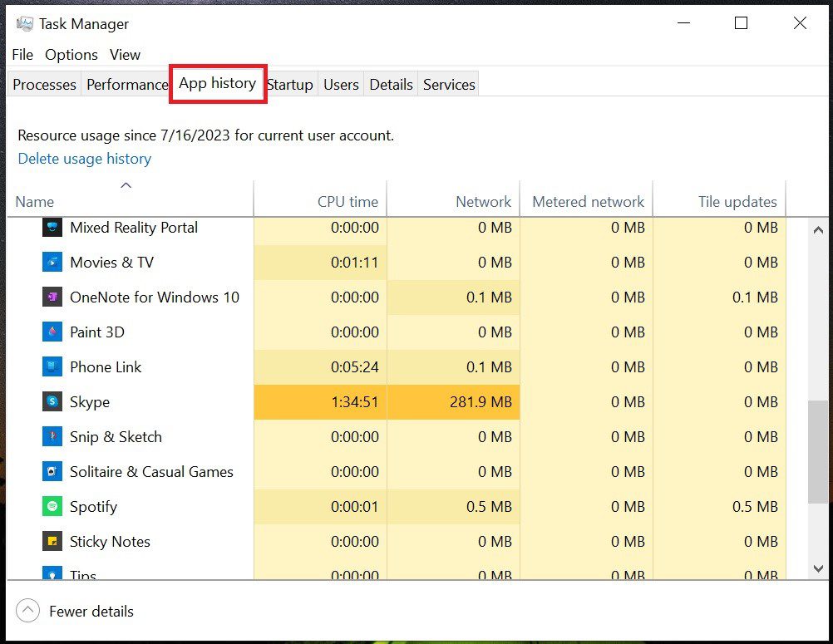
Task: Click the Spotify app icon
Action: click(52, 507)
